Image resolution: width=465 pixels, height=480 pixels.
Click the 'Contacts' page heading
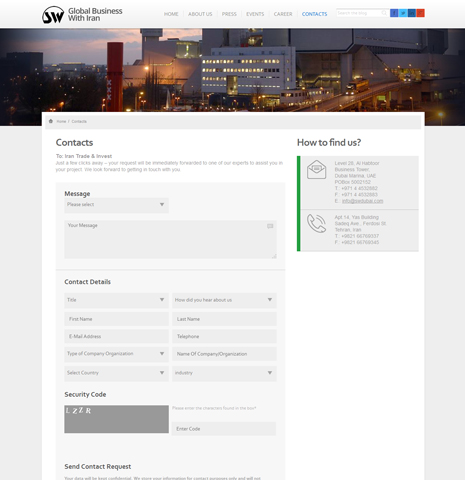pyautogui.click(x=74, y=143)
